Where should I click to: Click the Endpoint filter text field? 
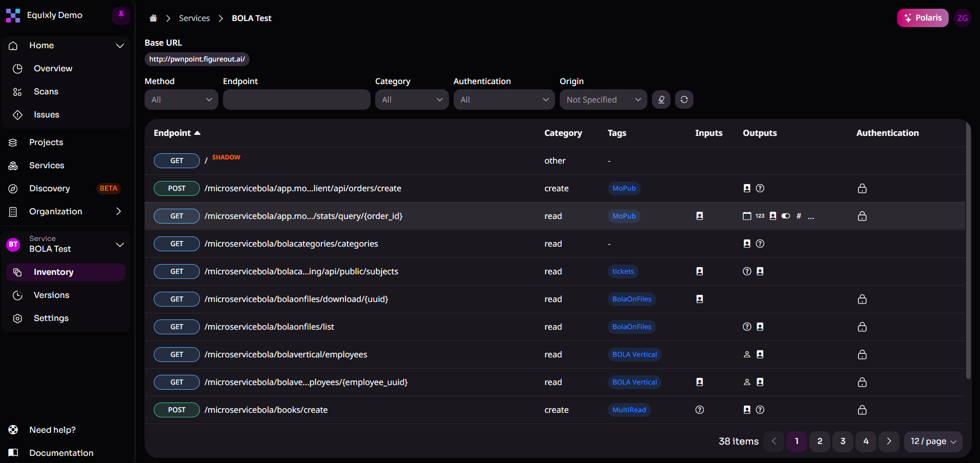tap(297, 99)
